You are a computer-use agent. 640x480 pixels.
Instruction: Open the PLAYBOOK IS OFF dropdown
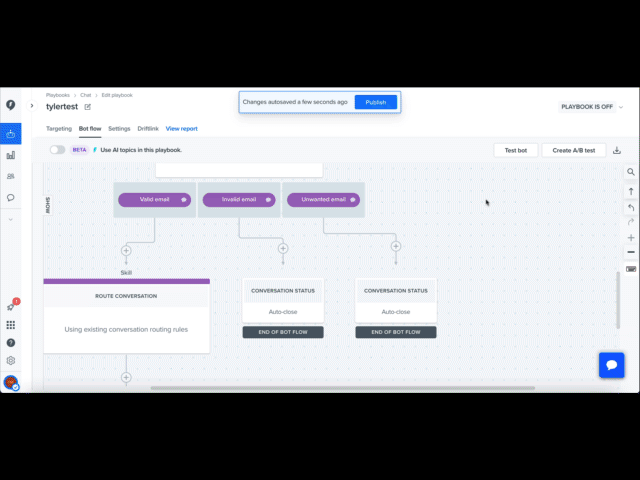(x=591, y=107)
